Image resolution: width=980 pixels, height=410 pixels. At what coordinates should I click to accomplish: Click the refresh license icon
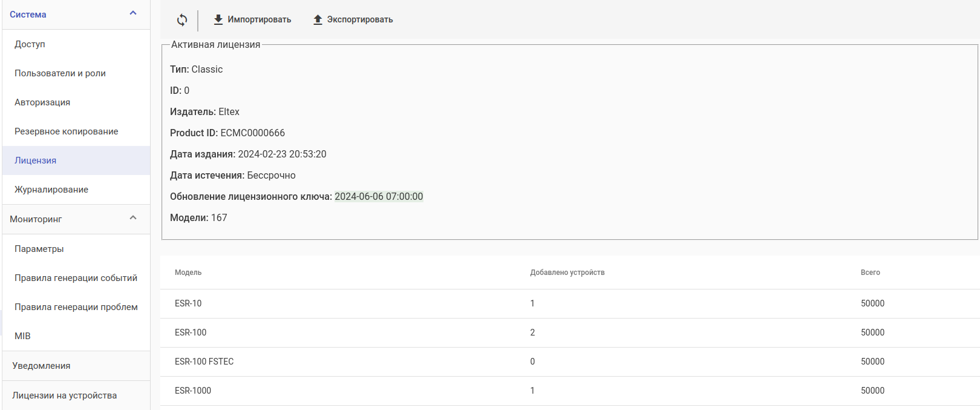[x=182, y=20]
